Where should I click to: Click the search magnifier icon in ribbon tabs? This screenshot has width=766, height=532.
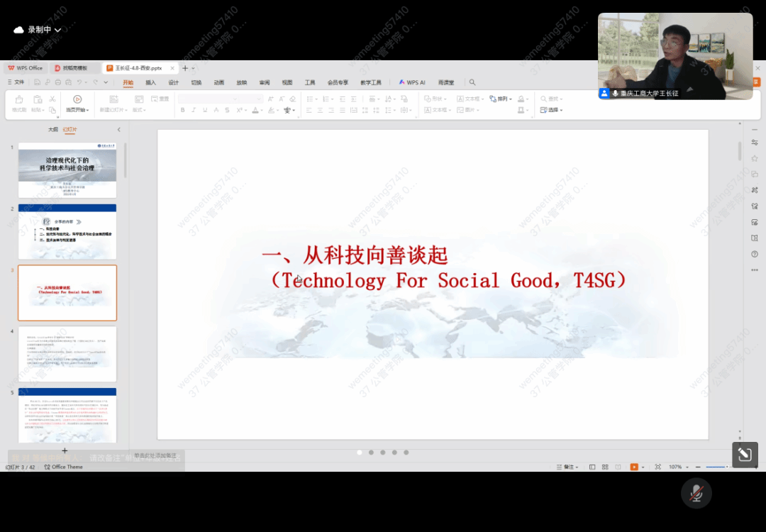pos(472,82)
